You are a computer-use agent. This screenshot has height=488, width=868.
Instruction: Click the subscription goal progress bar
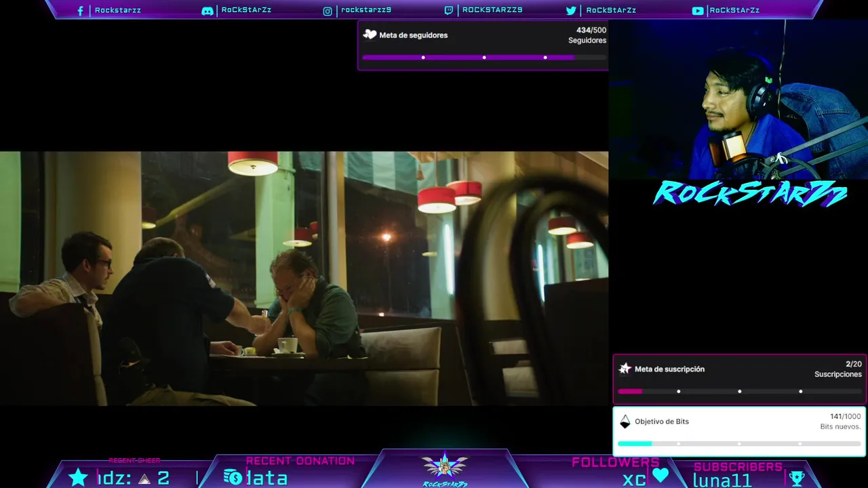point(739,391)
